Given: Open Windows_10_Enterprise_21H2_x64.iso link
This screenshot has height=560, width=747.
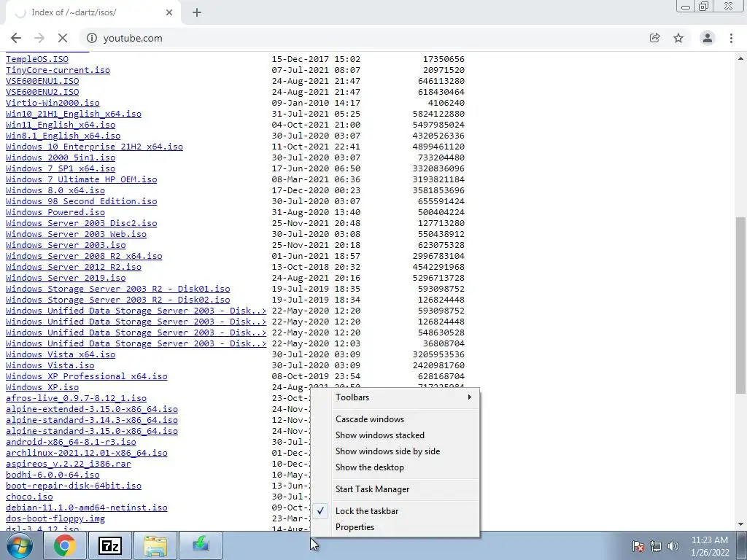Looking at the screenshot, I should (94, 147).
